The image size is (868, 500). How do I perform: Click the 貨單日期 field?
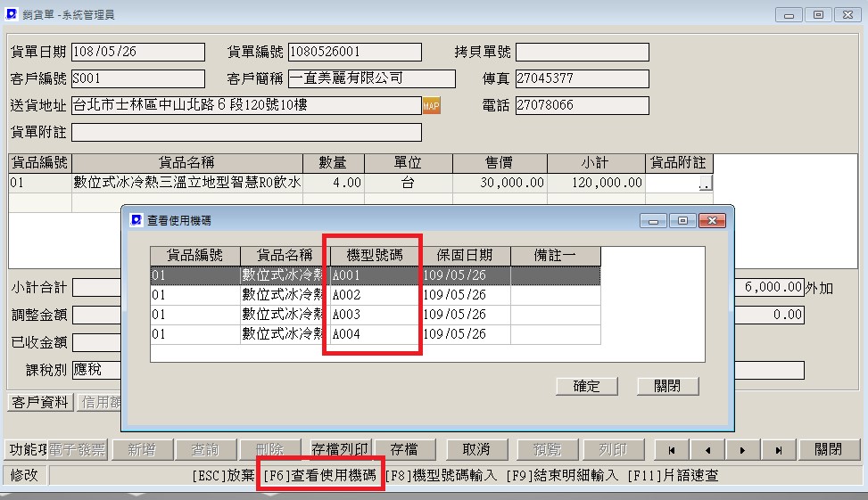tap(138, 52)
